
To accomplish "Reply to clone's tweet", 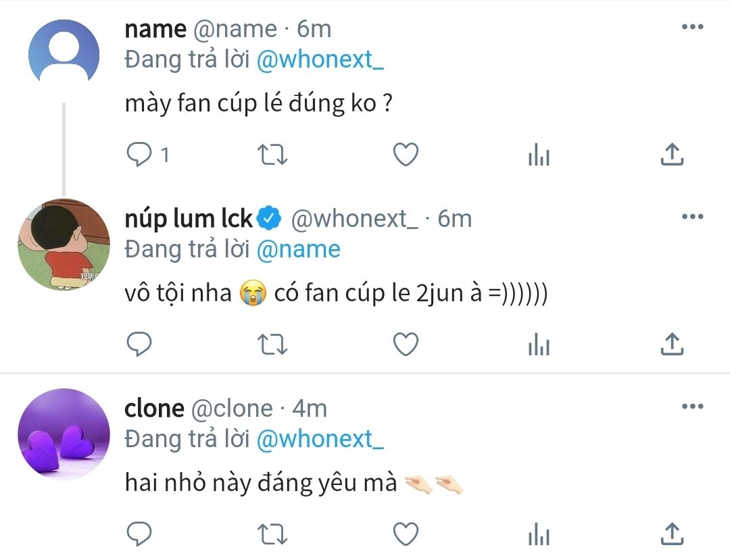I will [139, 534].
